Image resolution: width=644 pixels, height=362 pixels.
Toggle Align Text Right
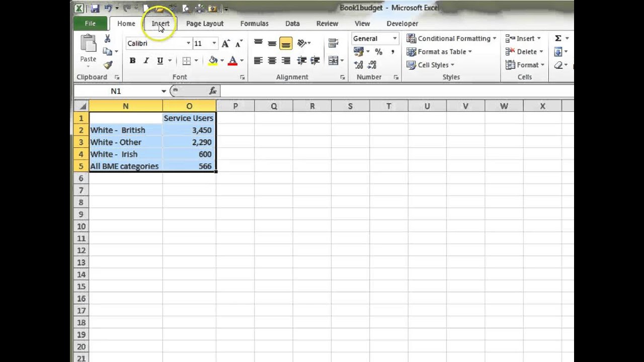[286, 61]
